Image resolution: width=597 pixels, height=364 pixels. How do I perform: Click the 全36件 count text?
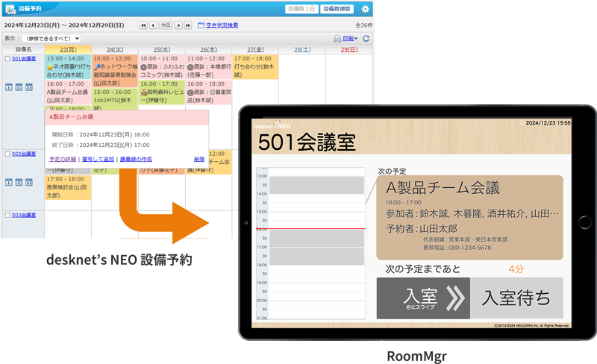363,25
